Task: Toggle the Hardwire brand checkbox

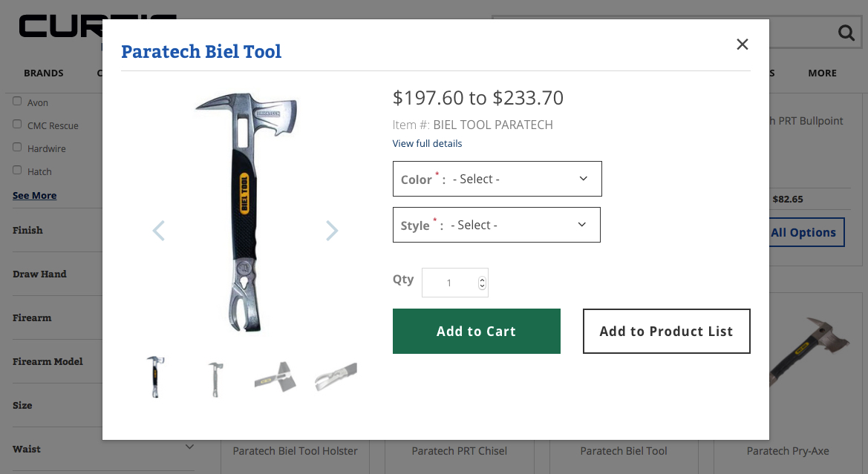Action: point(17,148)
